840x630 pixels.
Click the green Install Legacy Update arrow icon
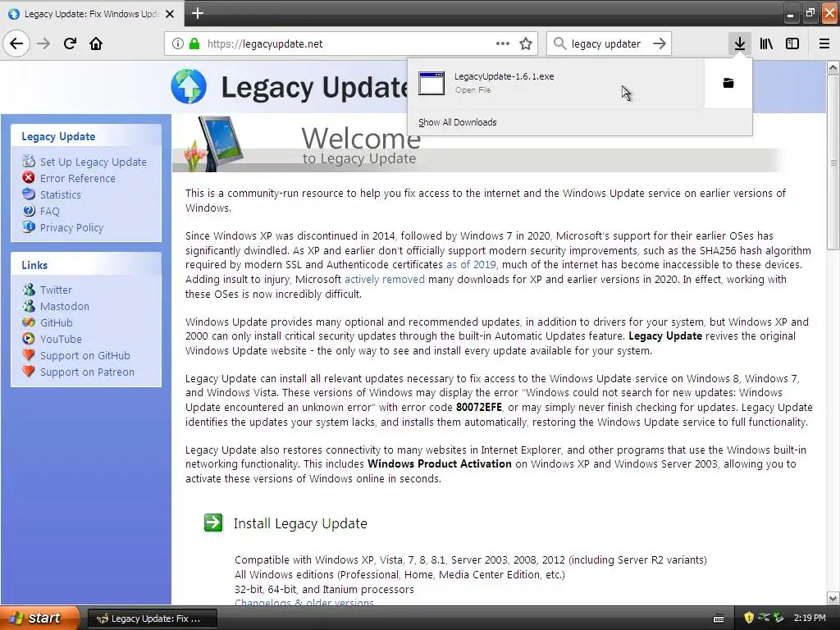point(213,523)
